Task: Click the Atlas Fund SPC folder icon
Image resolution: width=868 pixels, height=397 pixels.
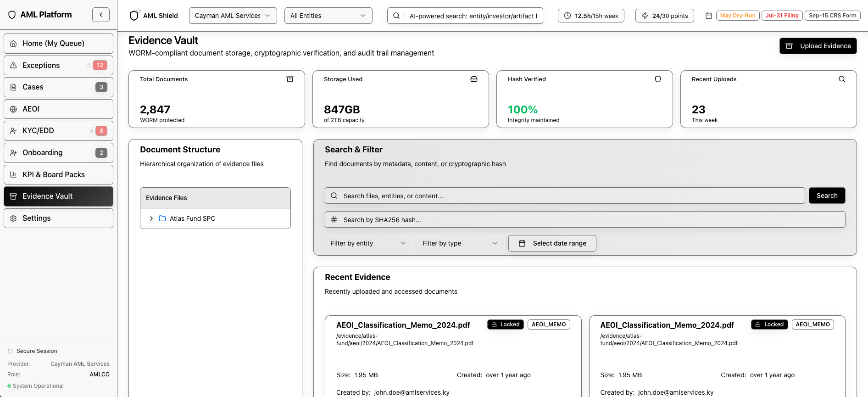Action: pos(162,218)
